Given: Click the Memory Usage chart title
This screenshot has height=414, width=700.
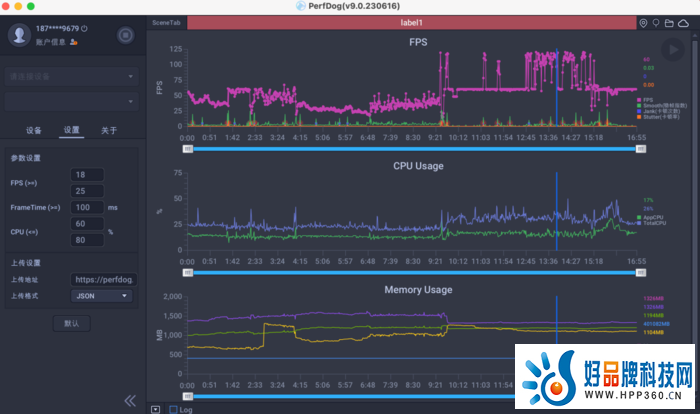Looking at the screenshot, I should [418, 290].
